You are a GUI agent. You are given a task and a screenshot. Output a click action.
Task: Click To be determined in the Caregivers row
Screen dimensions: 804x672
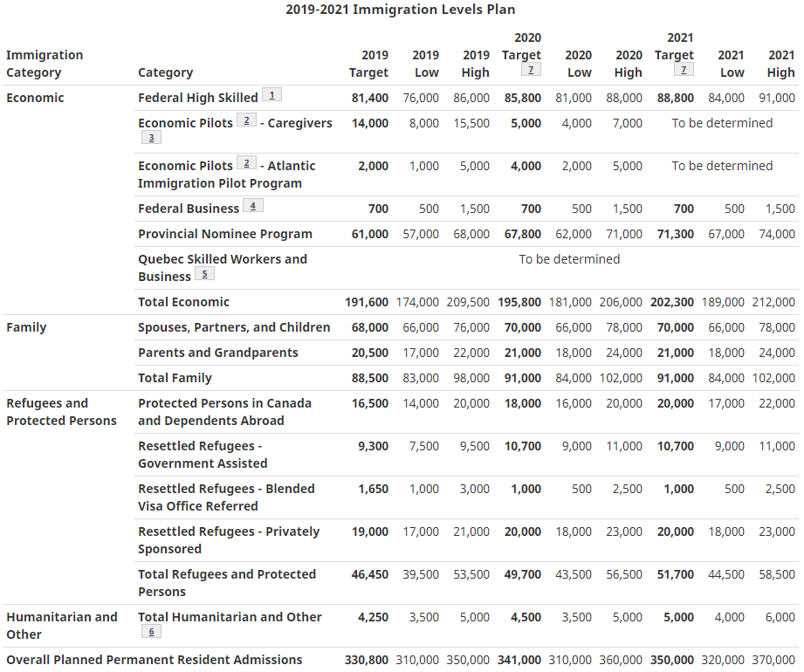(x=722, y=123)
